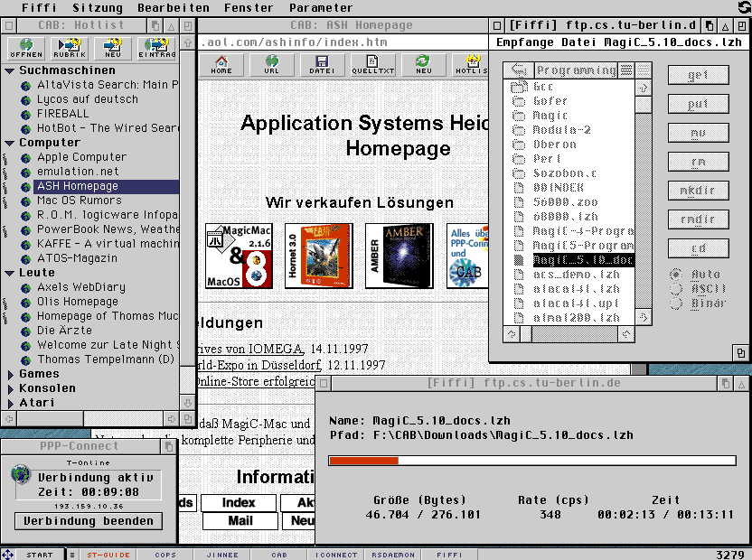Viewport: 752px width, 560px height.
Task: Switch to ST-GUIDE in the taskbar
Action: [x=108, y=555]
